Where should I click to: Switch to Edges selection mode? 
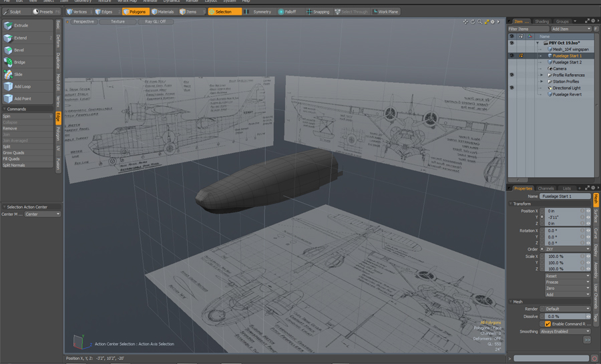[x=108, y=12]
